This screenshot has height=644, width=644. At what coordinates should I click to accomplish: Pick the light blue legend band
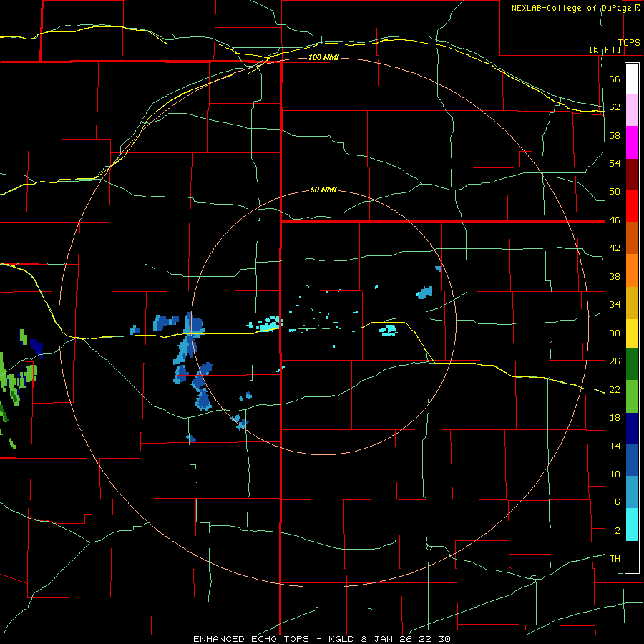[x=632, y=492]
